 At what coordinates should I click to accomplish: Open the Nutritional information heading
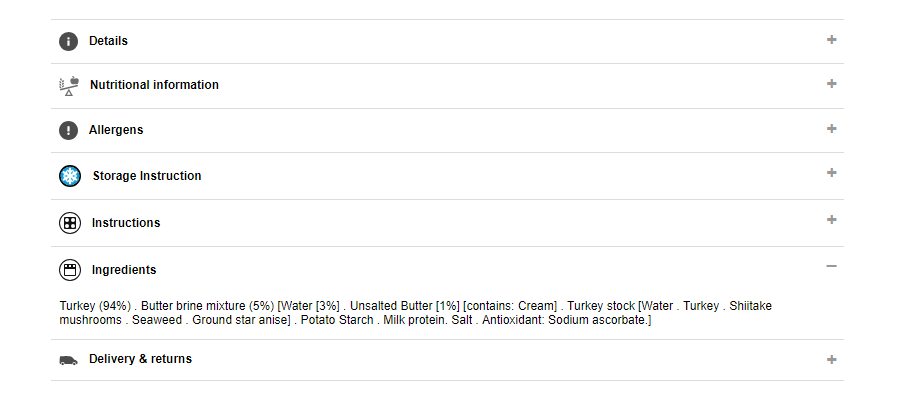coord(154,85)
